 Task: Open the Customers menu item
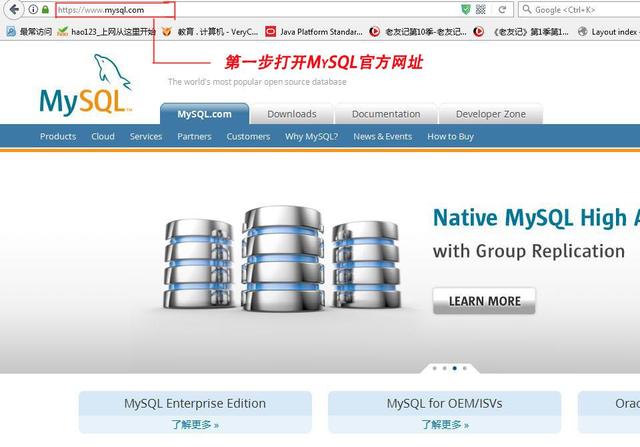pos(248,136)
